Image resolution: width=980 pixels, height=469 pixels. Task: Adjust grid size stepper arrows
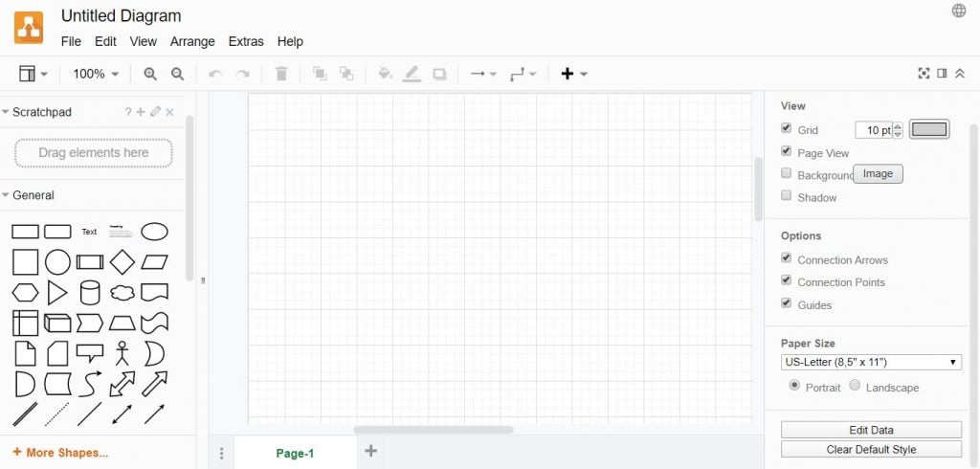tap(898, 130)
